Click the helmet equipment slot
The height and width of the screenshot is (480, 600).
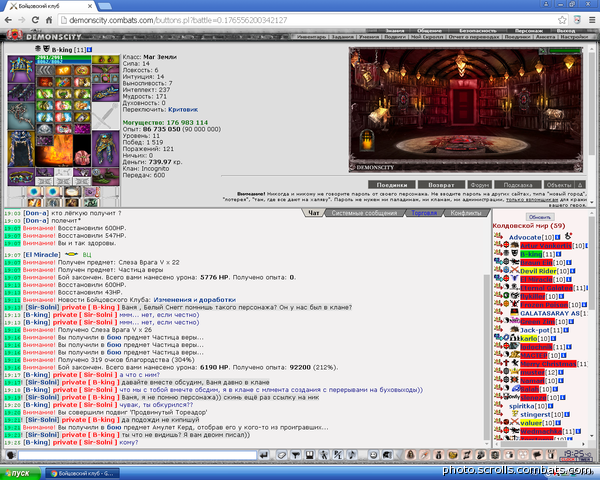tap(21, 69)
